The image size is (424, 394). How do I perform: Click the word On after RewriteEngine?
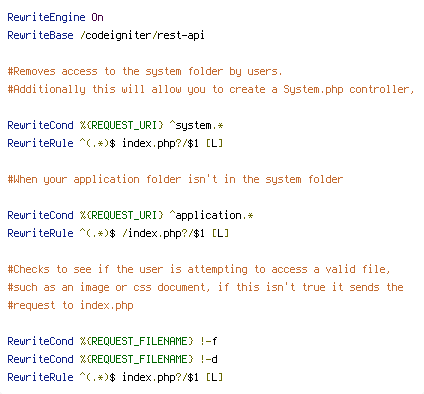(x=97, y=17)
